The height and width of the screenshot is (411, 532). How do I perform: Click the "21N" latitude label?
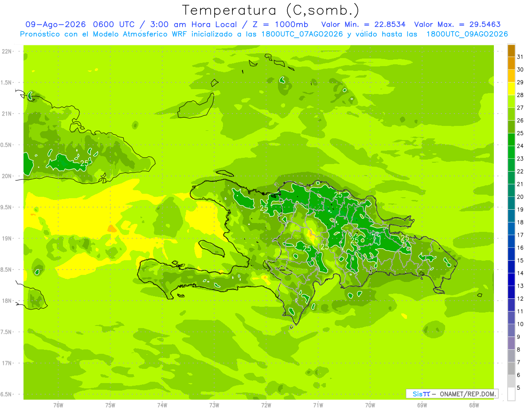pyautogui.click(x=7, y=114)
